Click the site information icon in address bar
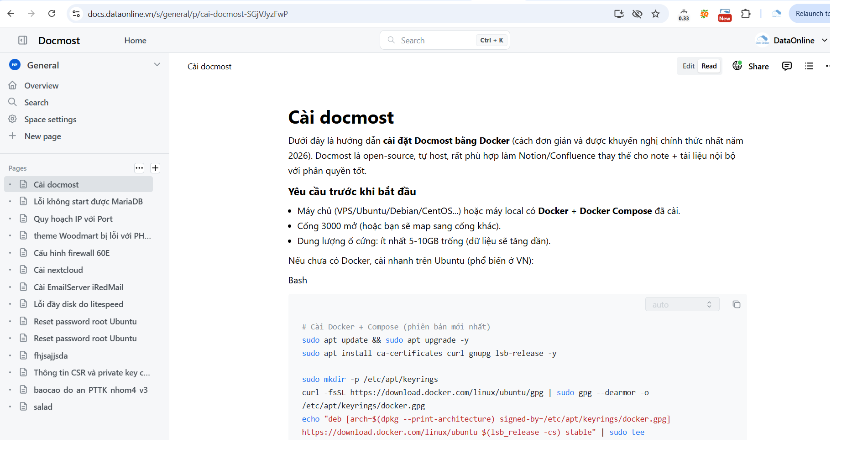The width and height of the screenshot is (868, 459). pyautogui.click(x=76, y=14)
